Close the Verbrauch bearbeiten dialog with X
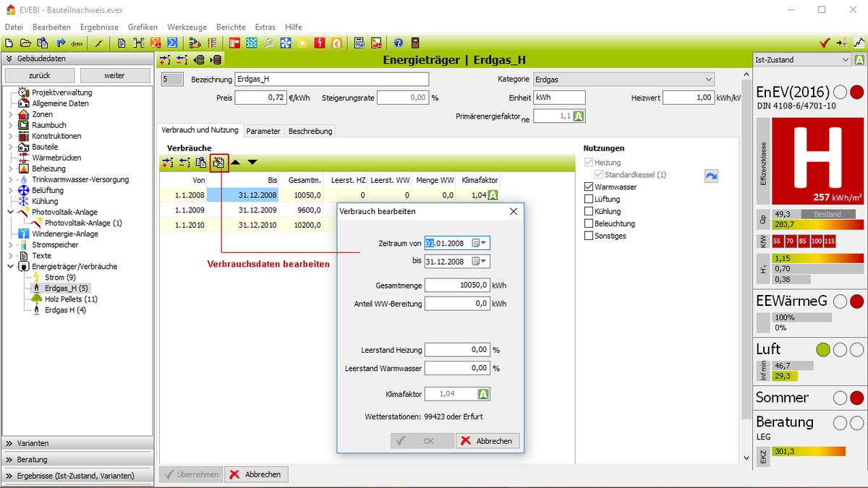 514,211
